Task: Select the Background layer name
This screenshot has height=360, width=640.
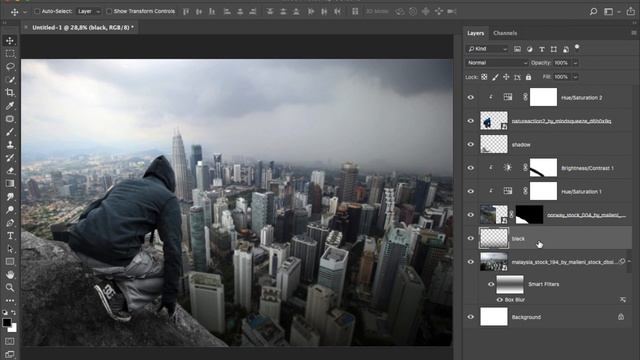Action: click(526, 317)
